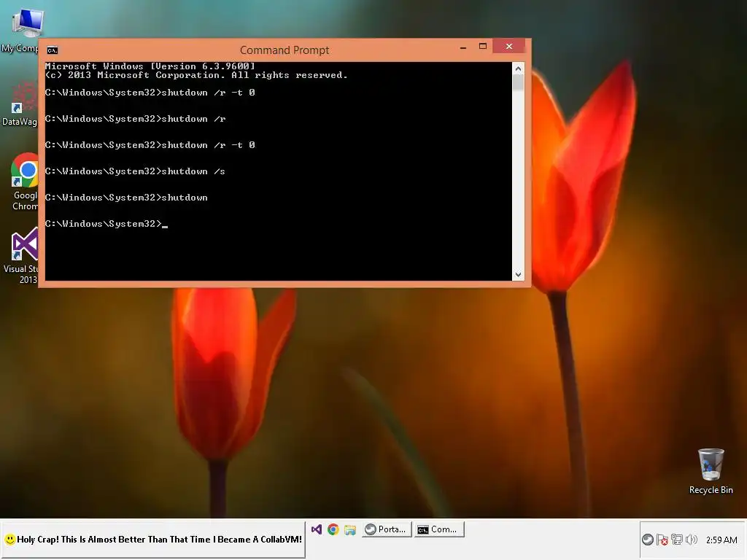Screen dimensions: 747x560
Task: Open Action Center flag tray icon
Action: point(662,540)
